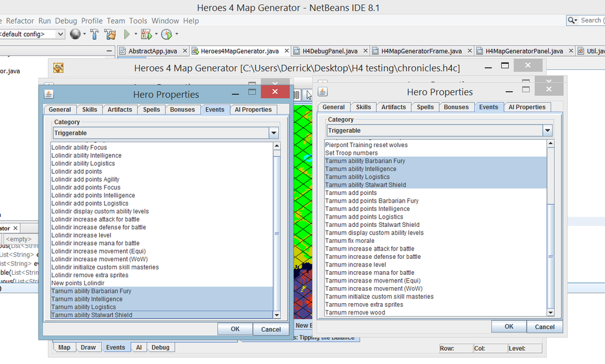Close the H4DebugPanel.java editor tab
The height and width of the screenshot is (364, 605).
click(365, 51)
